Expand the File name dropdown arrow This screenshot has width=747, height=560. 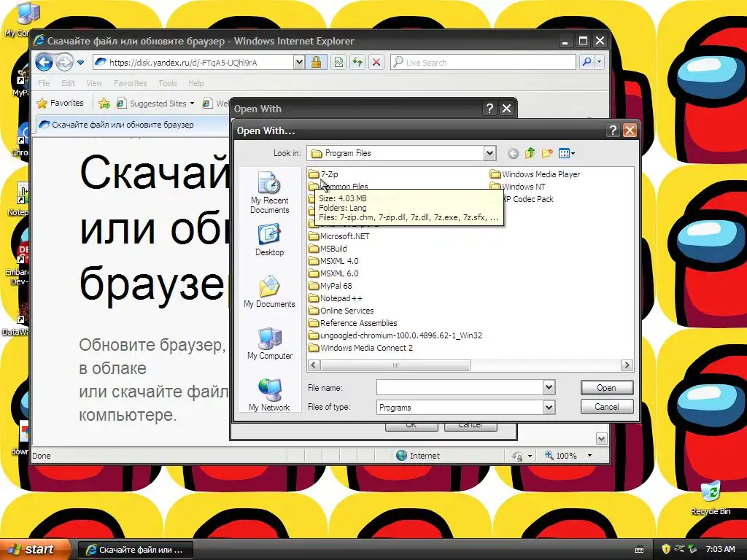click(549, 387)
